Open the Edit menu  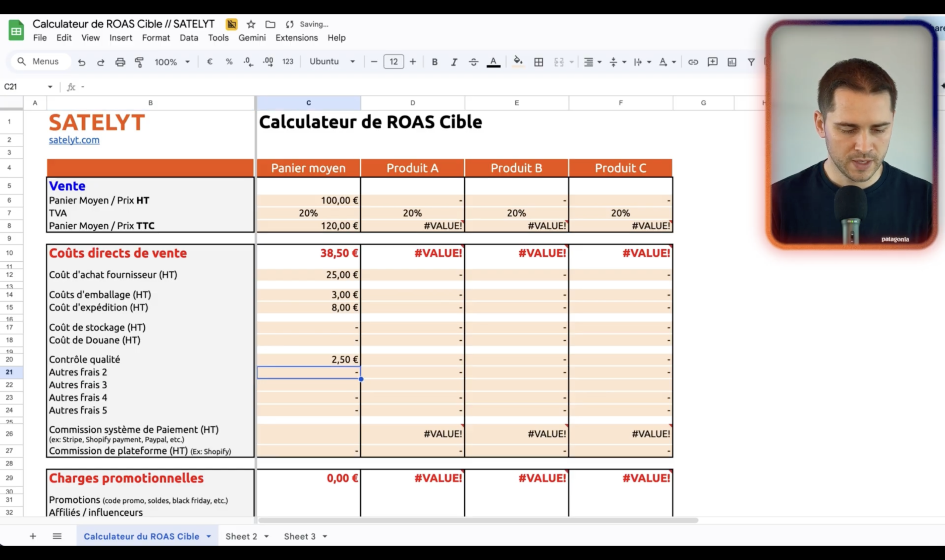(x=64, y=38)
